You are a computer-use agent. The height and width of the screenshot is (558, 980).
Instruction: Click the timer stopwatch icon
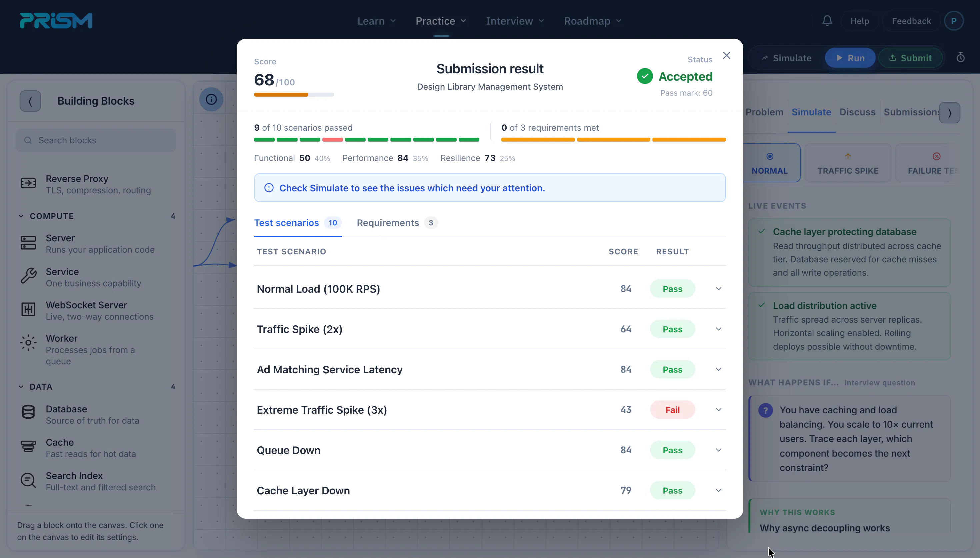(x=960, y=57)
